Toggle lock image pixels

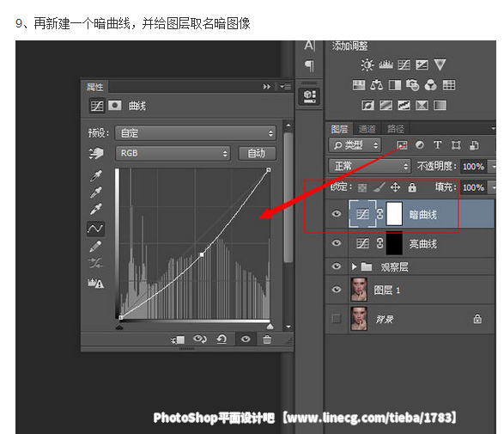tap(380, 187)
